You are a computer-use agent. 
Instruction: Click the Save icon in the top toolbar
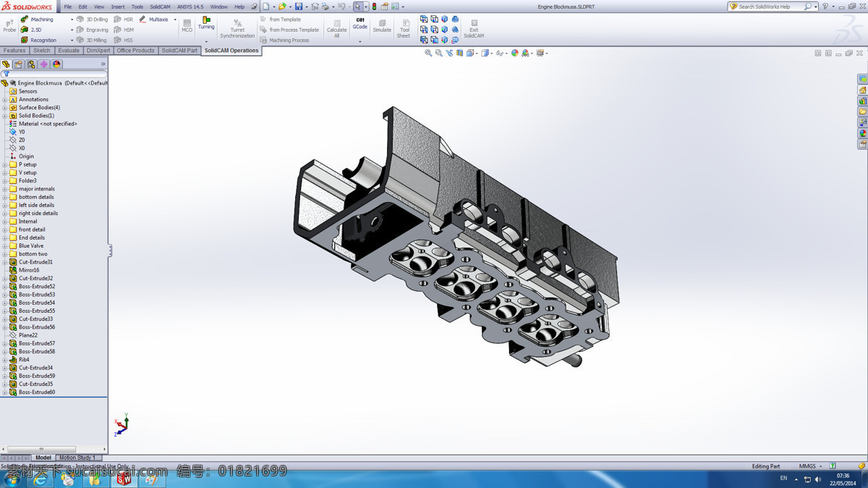[x=298, y=7]
